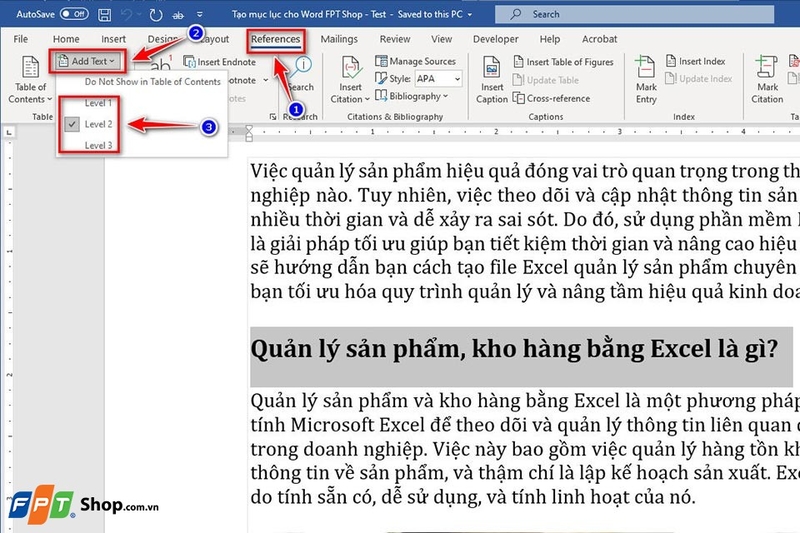Open Customize Quick Access Toolbar dropdown
This screenshot has height=533, width=800.
tap(199, 15)
